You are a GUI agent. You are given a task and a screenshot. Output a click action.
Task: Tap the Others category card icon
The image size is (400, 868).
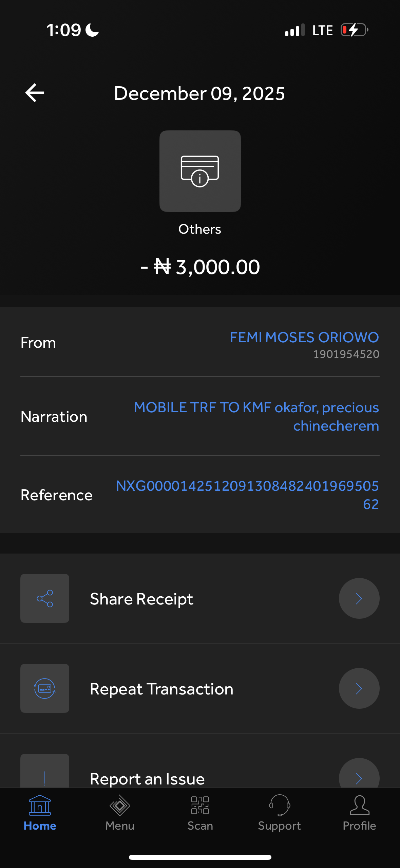pos(200,171)
